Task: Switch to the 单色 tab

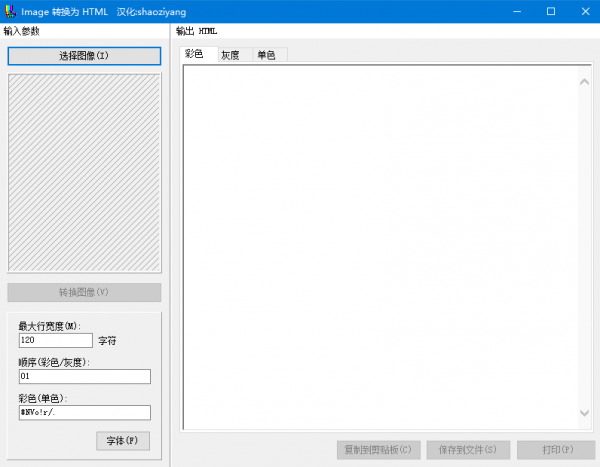Action: (x=270, y=55)
